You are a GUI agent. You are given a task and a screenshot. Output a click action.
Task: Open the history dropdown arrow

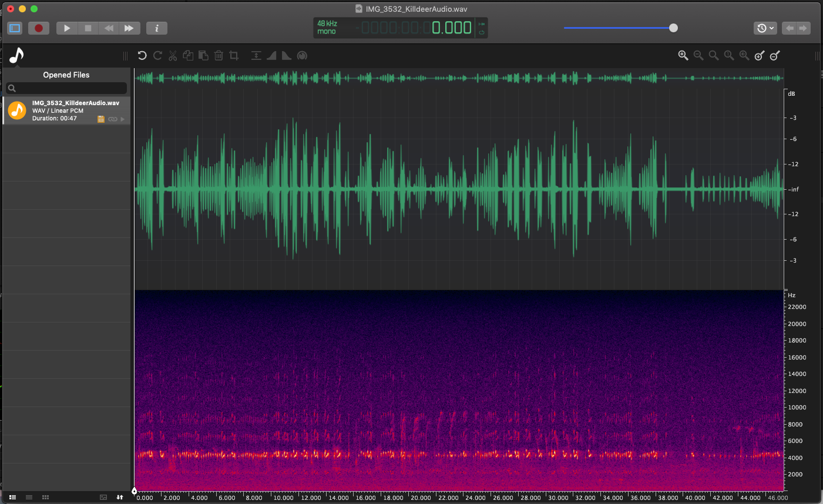point(771,28)
